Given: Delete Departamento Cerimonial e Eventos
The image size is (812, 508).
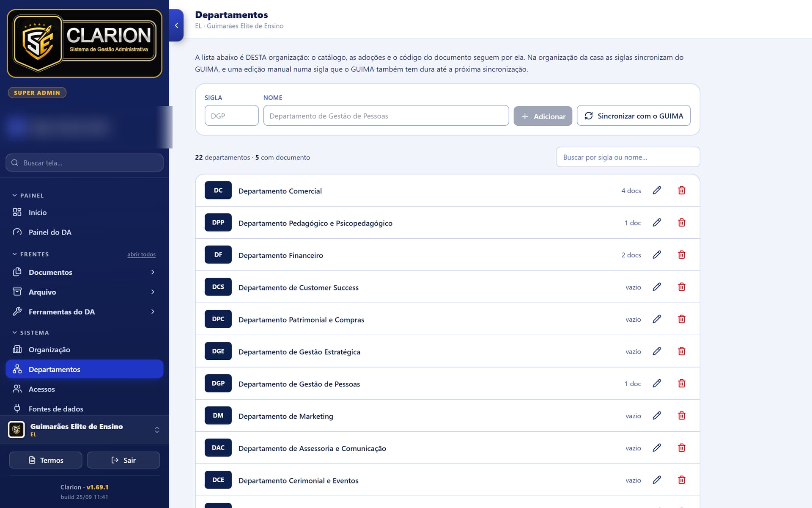Looking at the screenshot, I should click(x=682, y=480).
